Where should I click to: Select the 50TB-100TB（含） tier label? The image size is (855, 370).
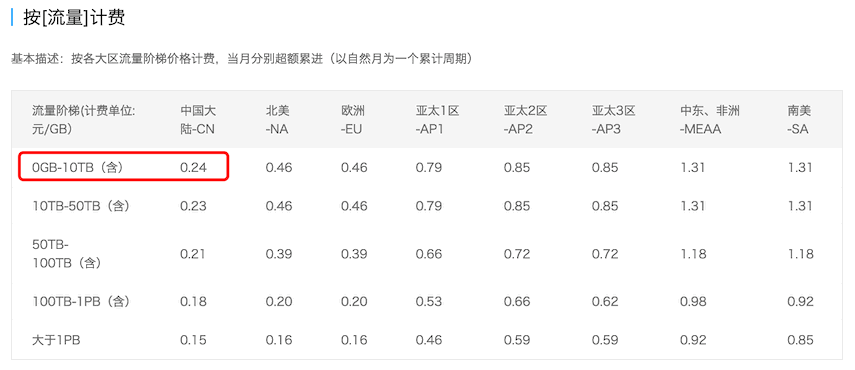(x=67, y=254)
